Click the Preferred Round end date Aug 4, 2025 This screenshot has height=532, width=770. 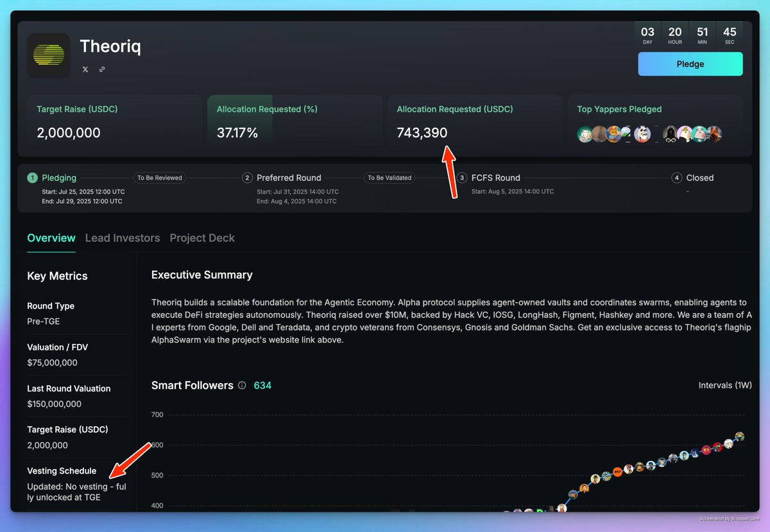[x=296, y=202]
